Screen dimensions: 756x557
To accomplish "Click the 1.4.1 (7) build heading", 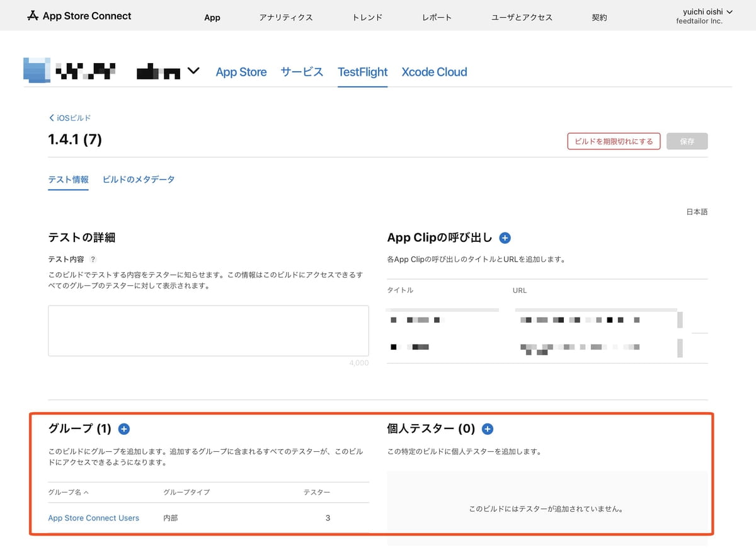I will [x=75, y=139].
